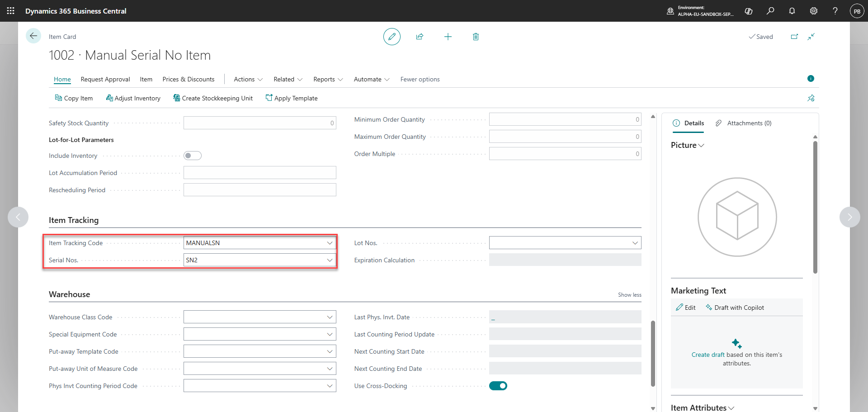
Task: Open the Item Tracking Code dropdown
Action: click(330, 243)
